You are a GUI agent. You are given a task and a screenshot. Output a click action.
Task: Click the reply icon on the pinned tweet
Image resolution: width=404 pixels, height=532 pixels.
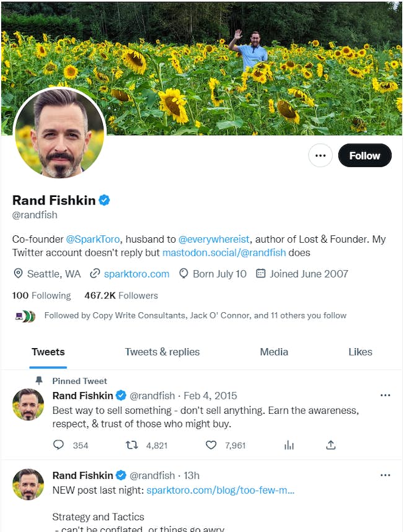(x=58, y=445)
